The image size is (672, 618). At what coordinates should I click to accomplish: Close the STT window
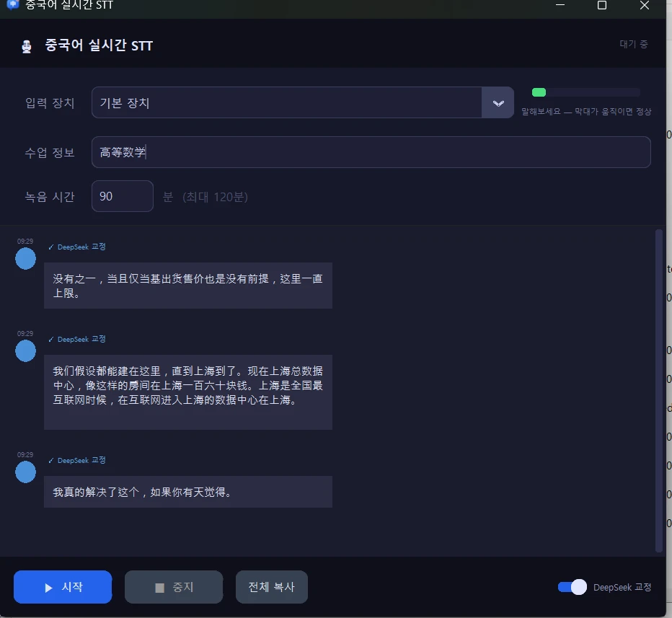pyautogui.click(x=644, y=5)
